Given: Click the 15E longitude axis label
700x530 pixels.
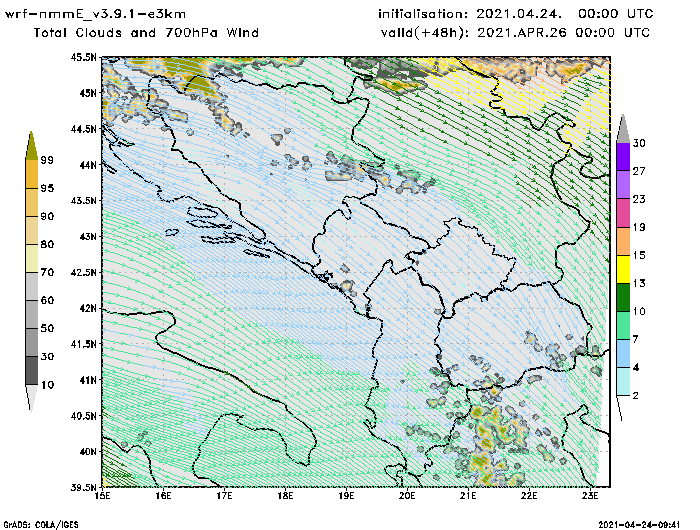Looking at the screenshot, I should pos(103,496).
